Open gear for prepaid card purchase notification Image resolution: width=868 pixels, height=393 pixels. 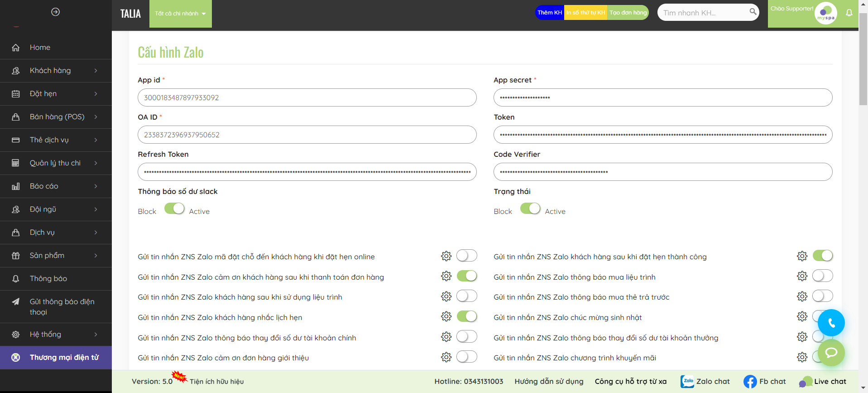click(802, 296)
